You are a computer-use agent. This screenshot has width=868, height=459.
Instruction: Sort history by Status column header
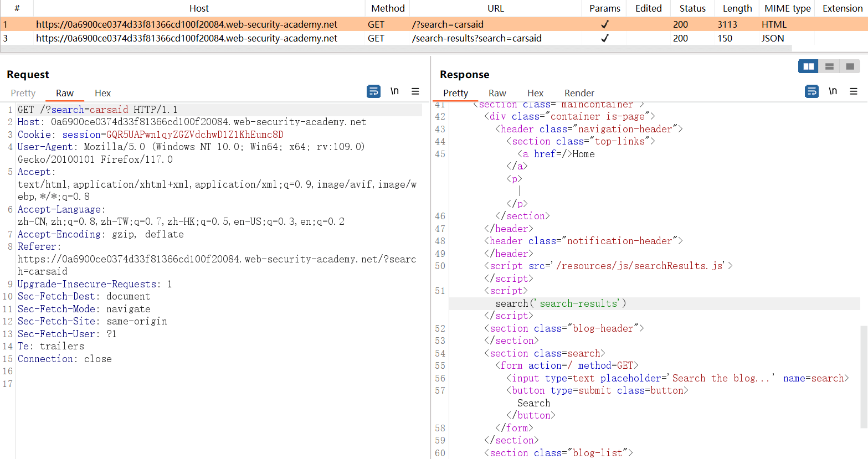point(692,8)
